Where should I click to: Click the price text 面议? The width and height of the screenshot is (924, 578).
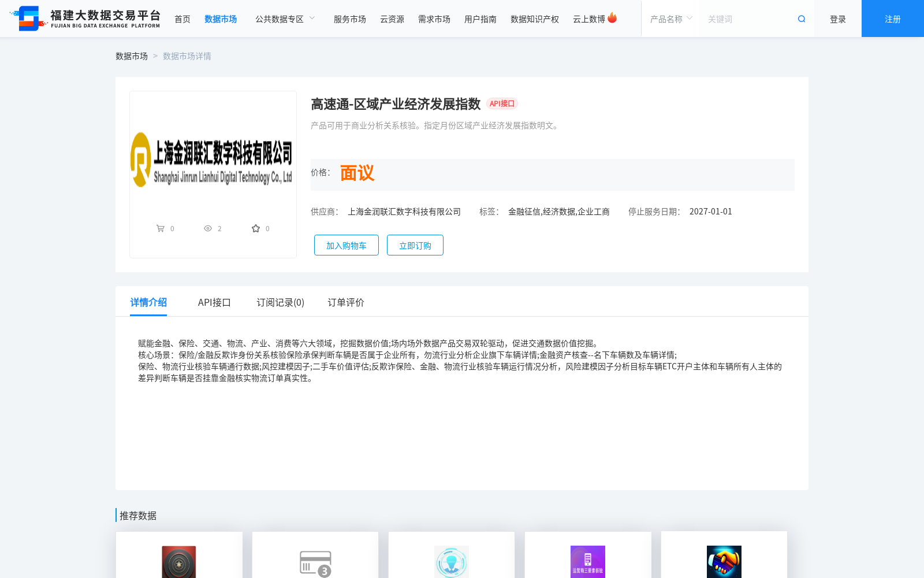click(357, 173)
